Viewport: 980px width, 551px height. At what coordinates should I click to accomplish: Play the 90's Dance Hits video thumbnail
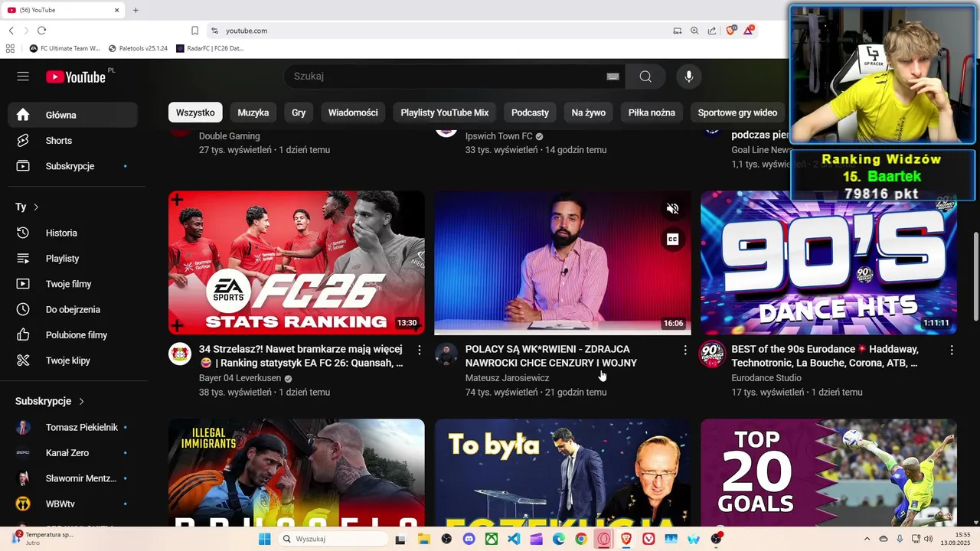tap(828, 262)
